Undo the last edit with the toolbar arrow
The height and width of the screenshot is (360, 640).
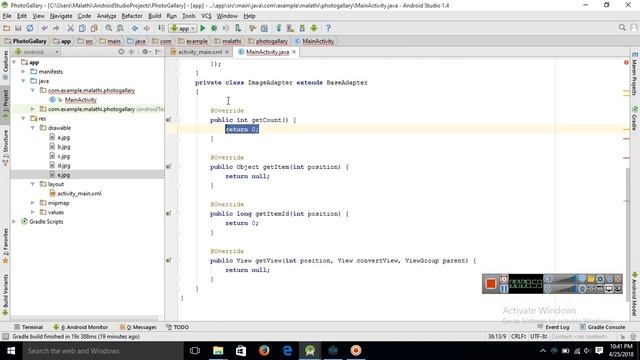click(44, 28)
